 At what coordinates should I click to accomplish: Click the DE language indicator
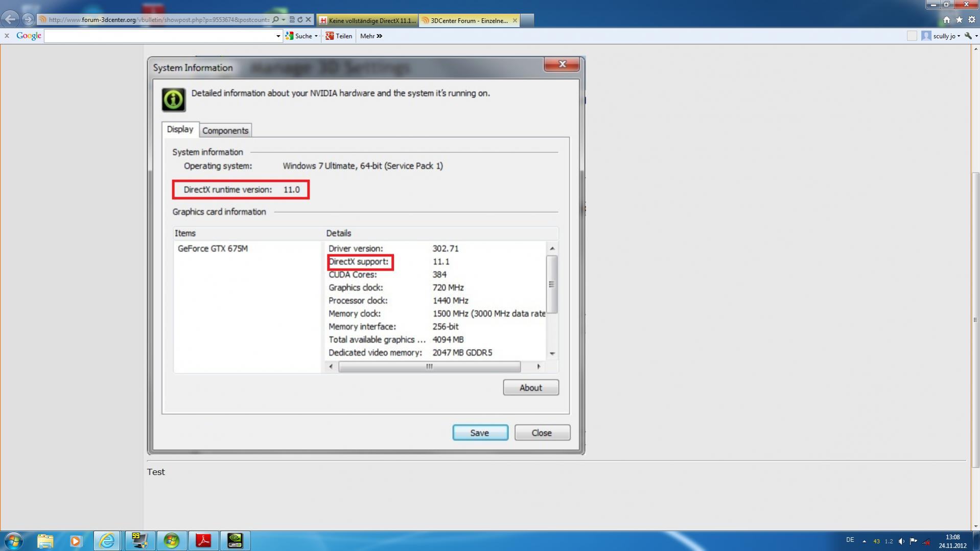coord(850,540)
